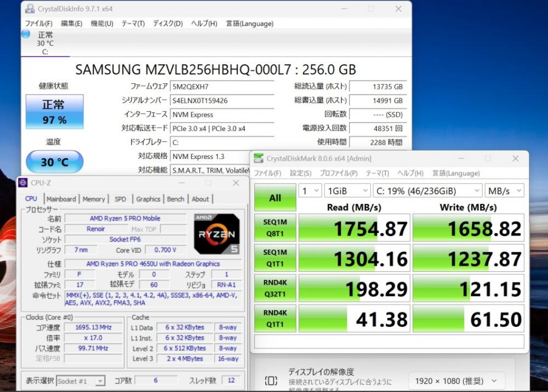
Task: Click the All benchmark button
Action: coord(275,197)
